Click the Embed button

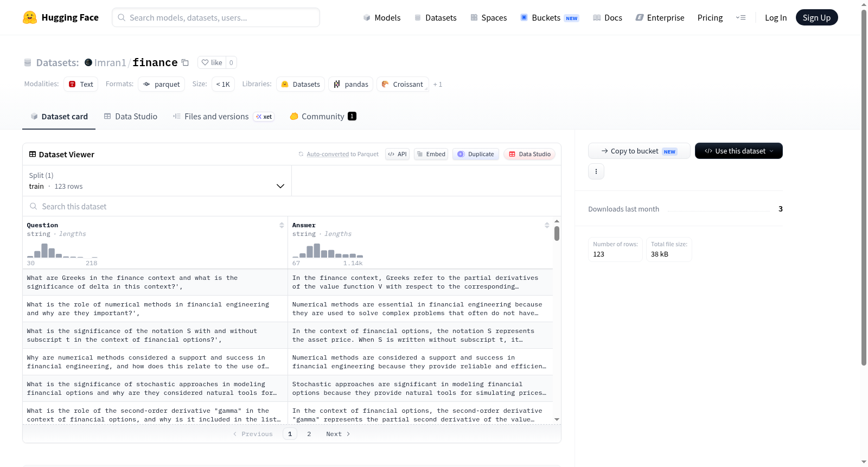click(x=431, y=154)
